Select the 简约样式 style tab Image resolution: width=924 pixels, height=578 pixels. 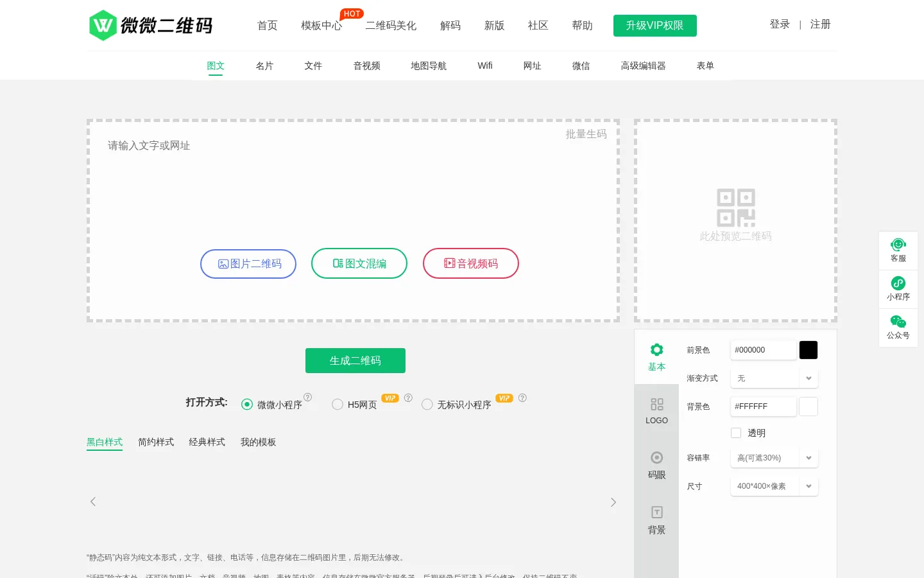tap(156, 442)
